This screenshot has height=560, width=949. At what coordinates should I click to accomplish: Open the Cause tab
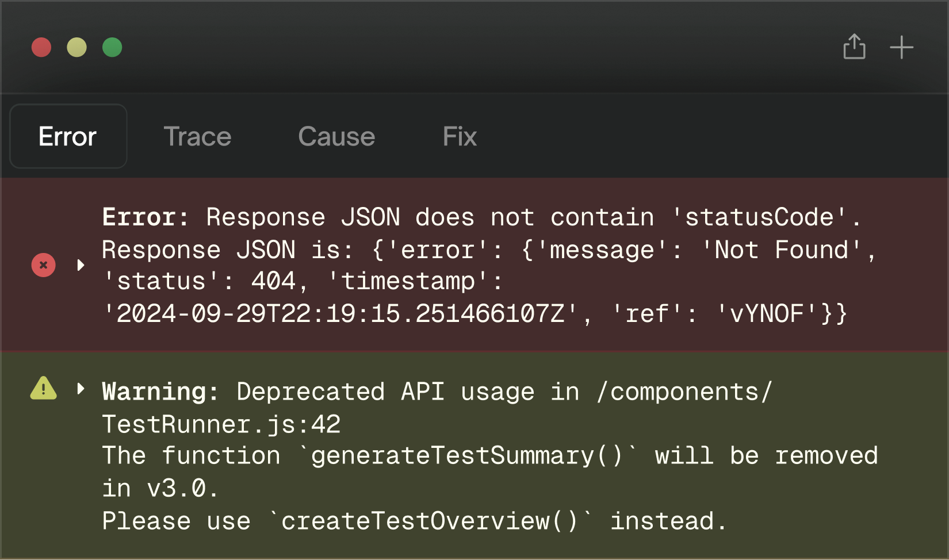click(336, 137)
